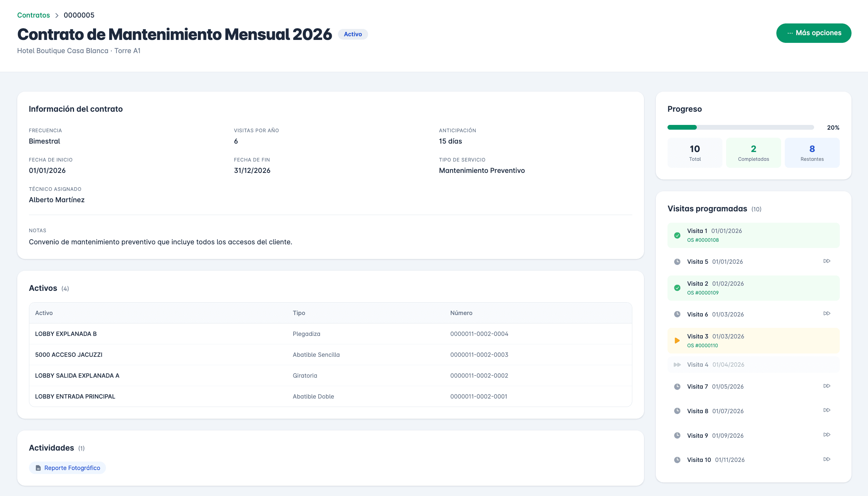868x496 pixels.
Task: Click green check icon on Visita 2
Action: coord(677,288)
